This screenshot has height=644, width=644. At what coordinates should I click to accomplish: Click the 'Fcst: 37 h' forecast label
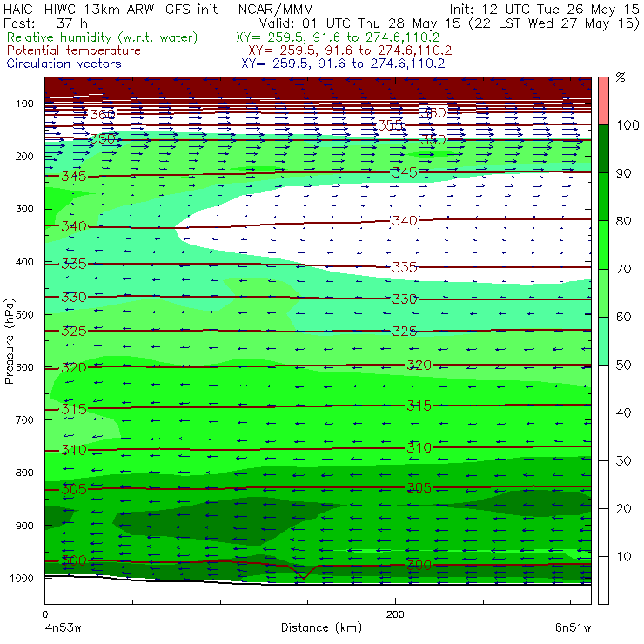point(45,23)
